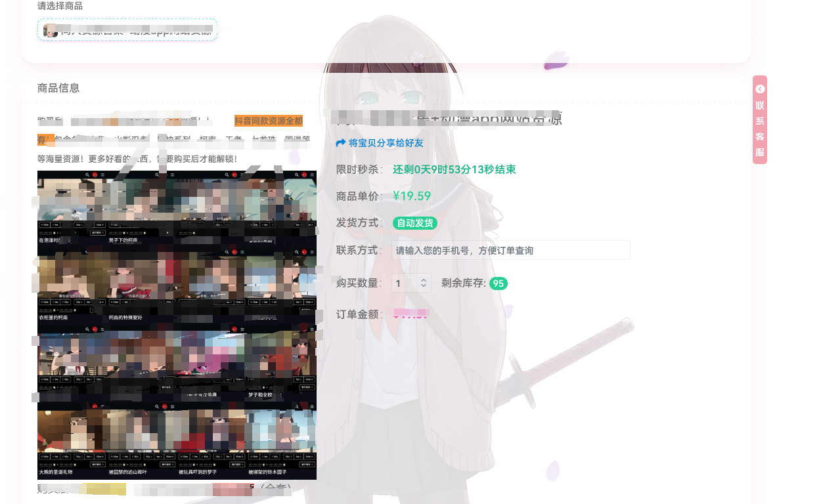Click the 剩余库存 label
Screen dimensions: 823x504
click(x=464, y=283)
